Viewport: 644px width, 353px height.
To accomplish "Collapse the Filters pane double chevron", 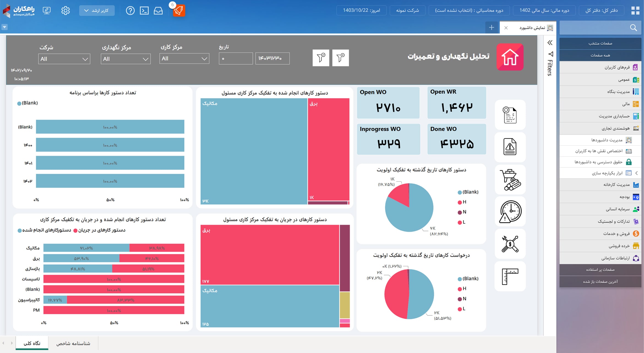I will (x=550, y=43).
